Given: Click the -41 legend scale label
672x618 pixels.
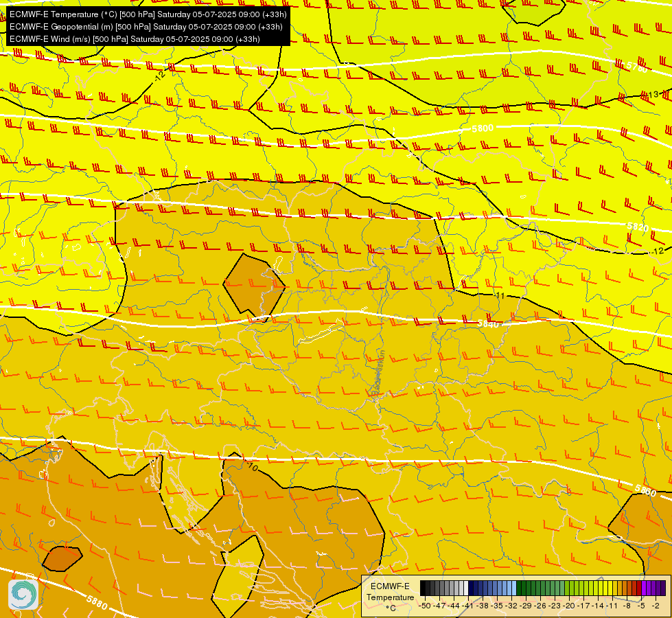Looking at the screenshot, I should coord(468,606).
